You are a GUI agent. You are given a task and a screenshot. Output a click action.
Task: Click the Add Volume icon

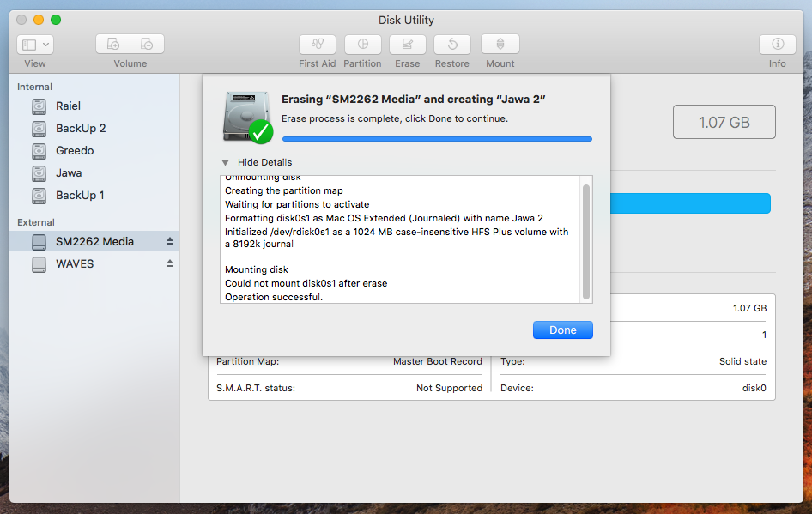pos(113,44)
